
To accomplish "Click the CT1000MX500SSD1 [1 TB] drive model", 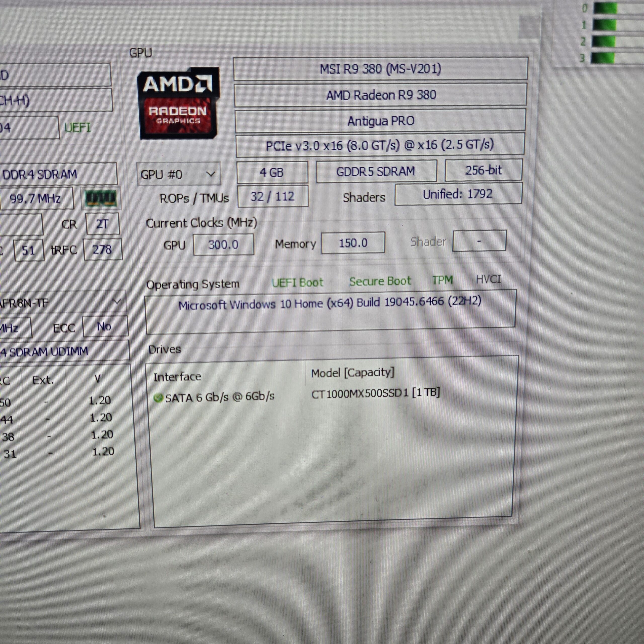I will coord(376,393).
